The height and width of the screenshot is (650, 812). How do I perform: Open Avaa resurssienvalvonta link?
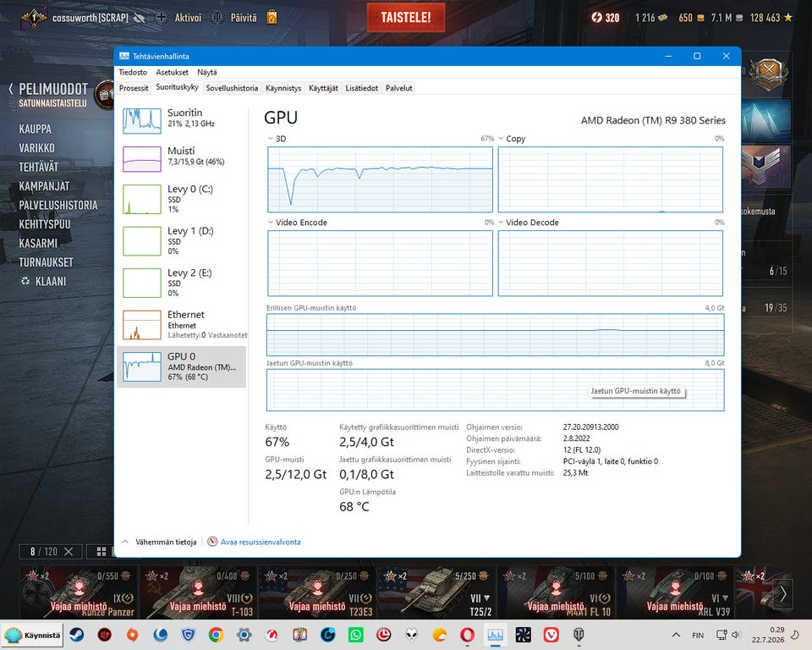261,542
